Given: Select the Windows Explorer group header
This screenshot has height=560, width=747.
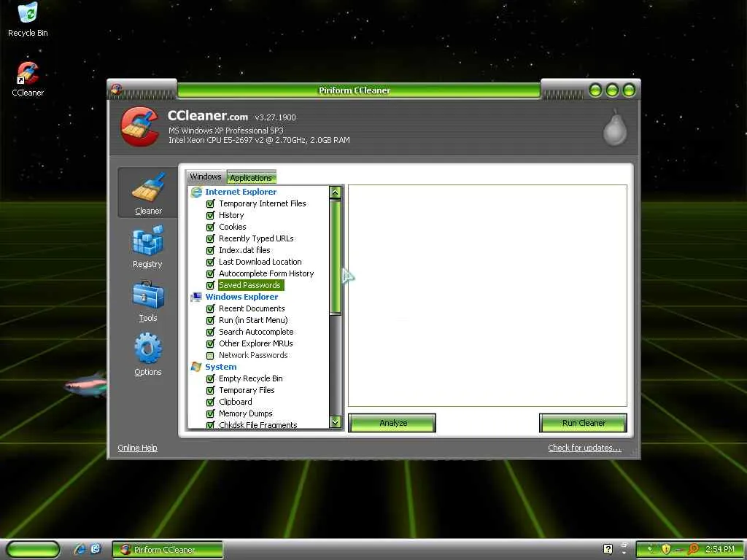Looking at the screenshot, I should (x=241, y=297).
